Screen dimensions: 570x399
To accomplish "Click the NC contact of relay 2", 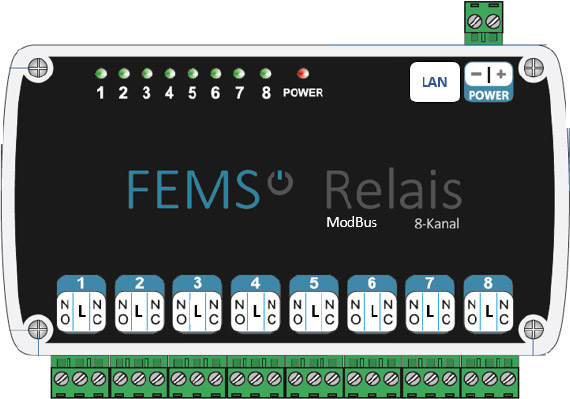I will [156, 312].
